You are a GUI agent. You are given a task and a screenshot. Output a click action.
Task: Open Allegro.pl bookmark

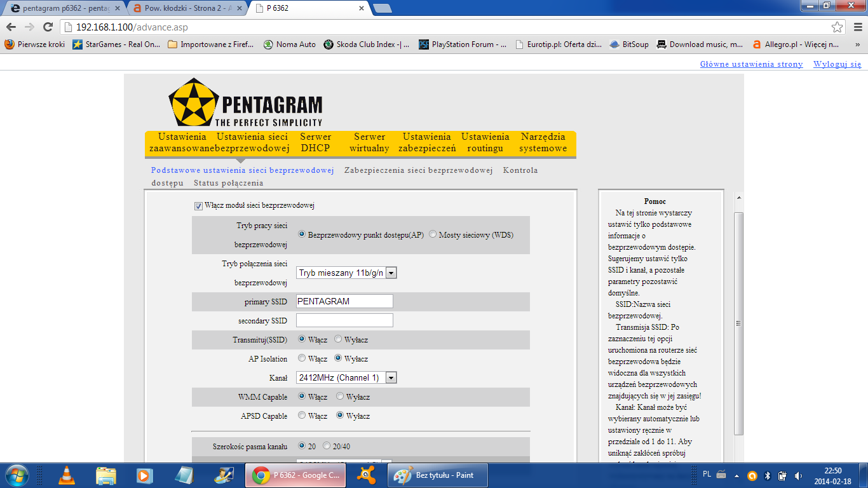coord(796,44)
